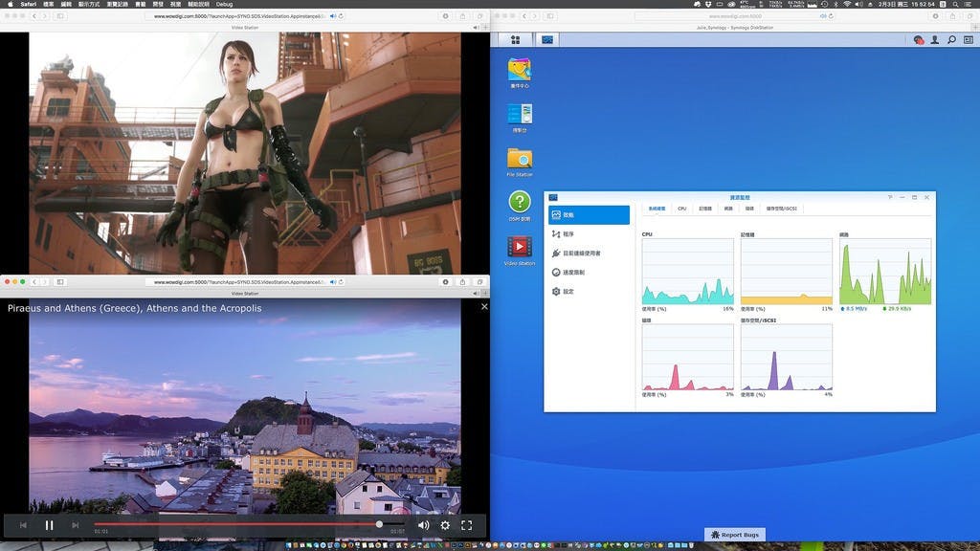The image size is (980, 551).
Task: Select the 儲存空間/iSCSI tab
Action: pyautogui.click(x=783, y=208)
